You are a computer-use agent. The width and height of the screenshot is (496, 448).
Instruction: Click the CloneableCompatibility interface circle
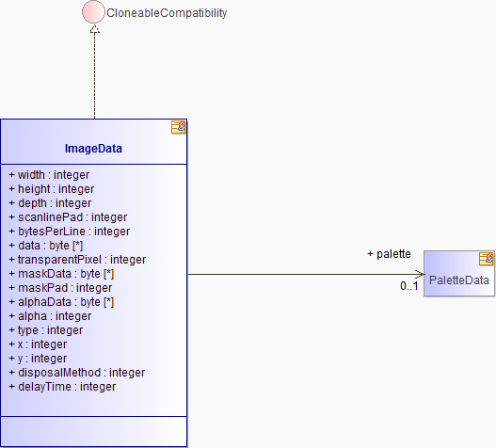click(93, 12)
